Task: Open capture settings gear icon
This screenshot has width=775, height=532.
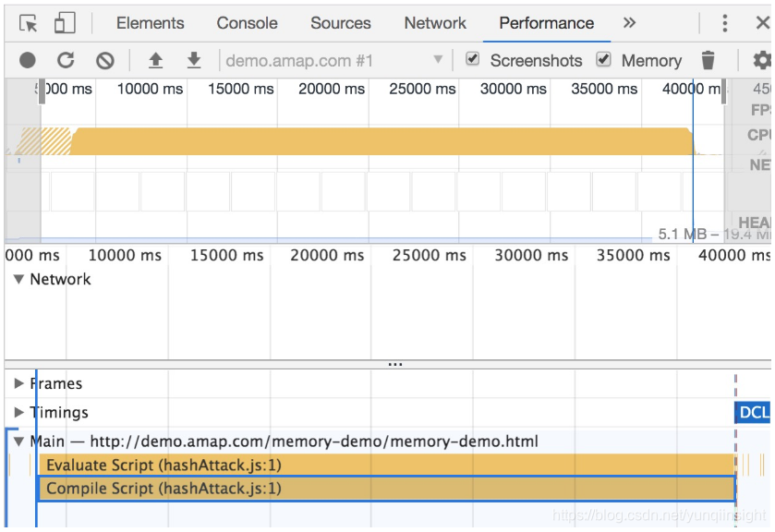Action: pos(762,60)
